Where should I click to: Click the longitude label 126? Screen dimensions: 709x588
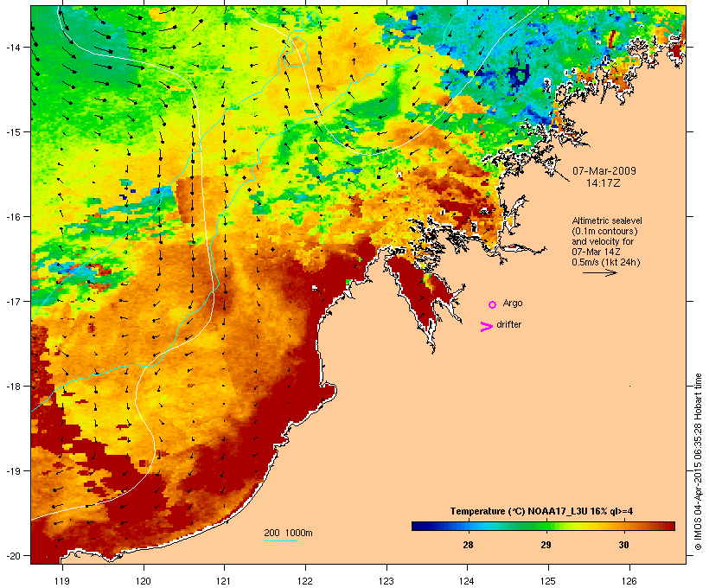coord(629,581)
